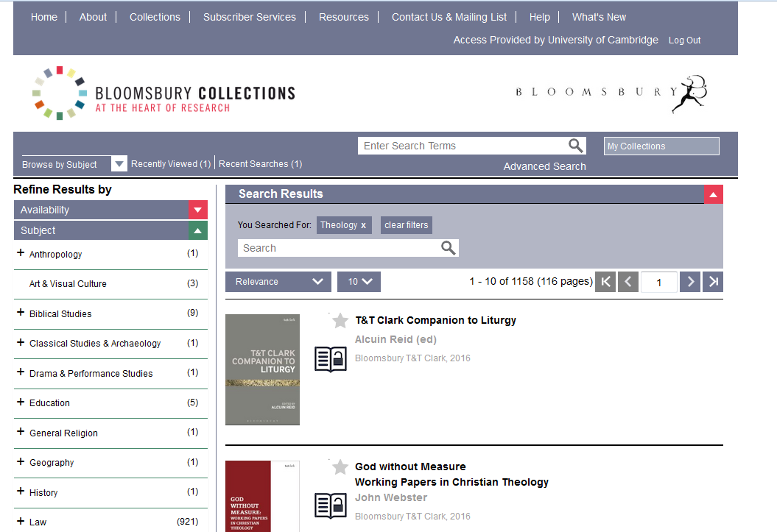Click the Log Out link
Viewport: 777px width, 532px height.
coord(684,40)
